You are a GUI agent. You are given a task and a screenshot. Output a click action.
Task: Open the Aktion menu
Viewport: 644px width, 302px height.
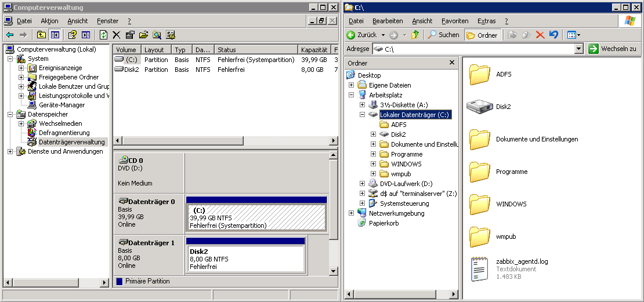(x=49, y=21)
